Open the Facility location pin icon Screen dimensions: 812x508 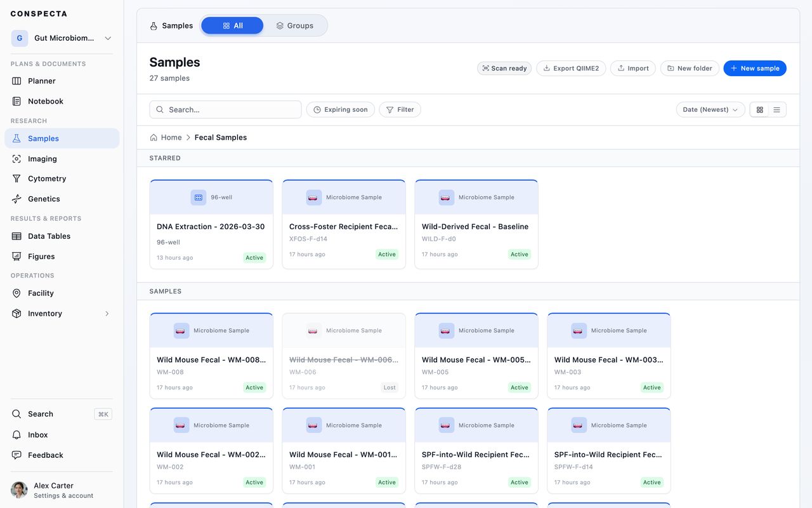click(16, 293)
